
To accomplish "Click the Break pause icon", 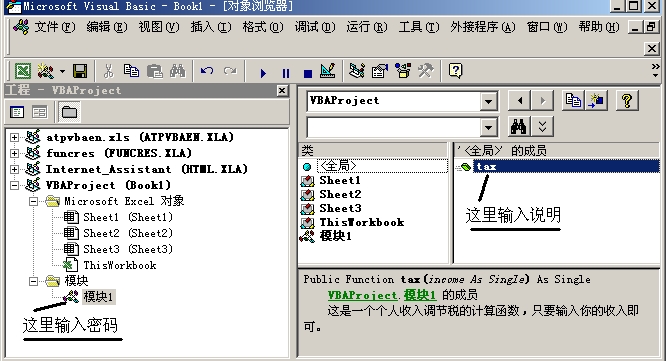I will [286, 73].
